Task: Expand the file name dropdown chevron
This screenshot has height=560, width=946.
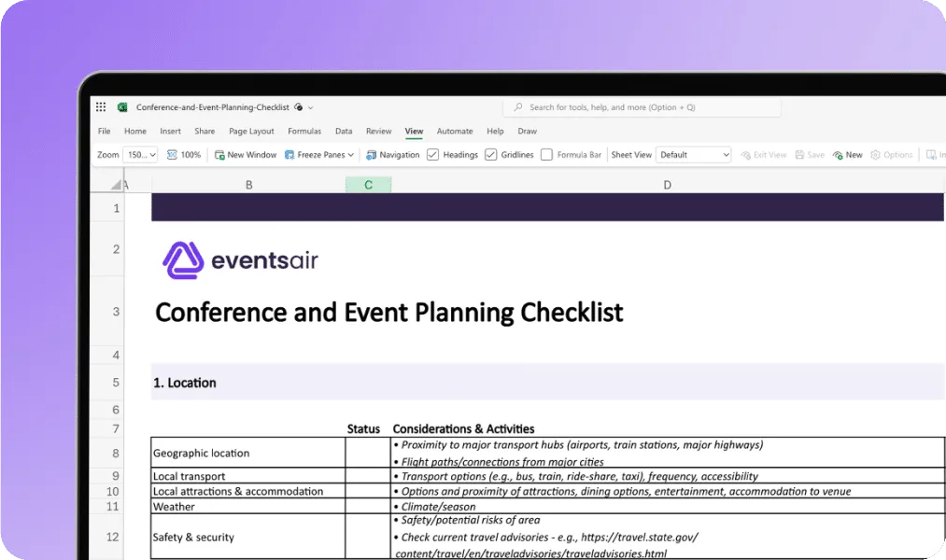Action: (311, 108)
